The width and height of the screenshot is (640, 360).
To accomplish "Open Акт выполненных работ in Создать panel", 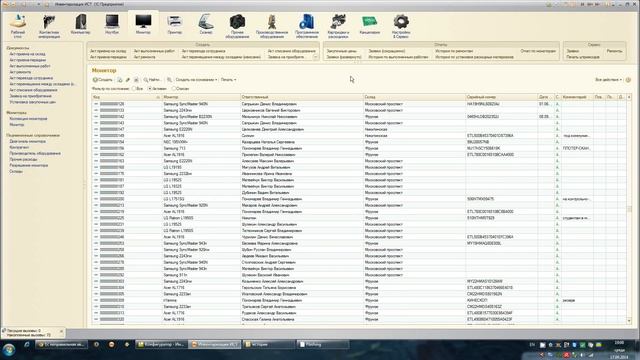I will click(154, 51).
